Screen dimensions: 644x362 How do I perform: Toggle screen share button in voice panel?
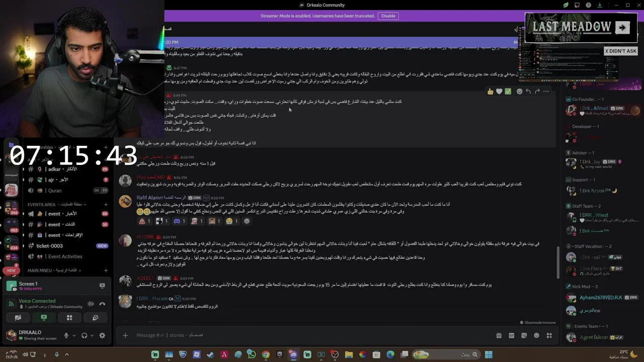(44, 318)
